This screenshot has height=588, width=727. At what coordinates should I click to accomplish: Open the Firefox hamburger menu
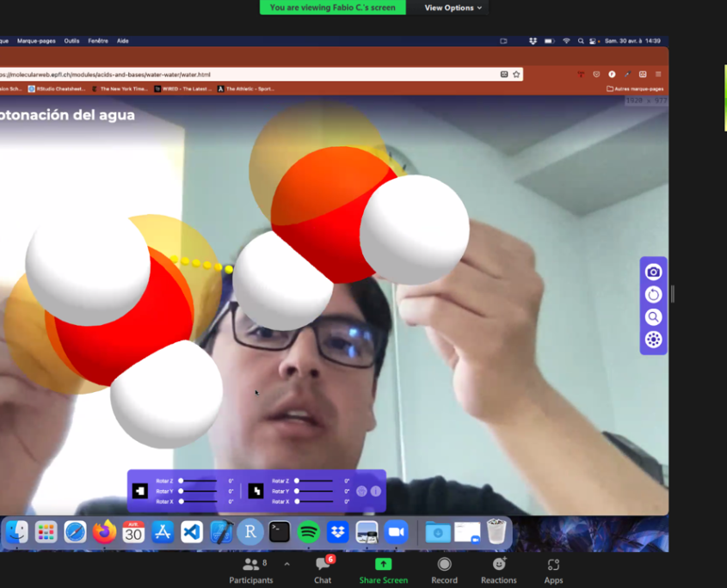(x=658, y=75)
